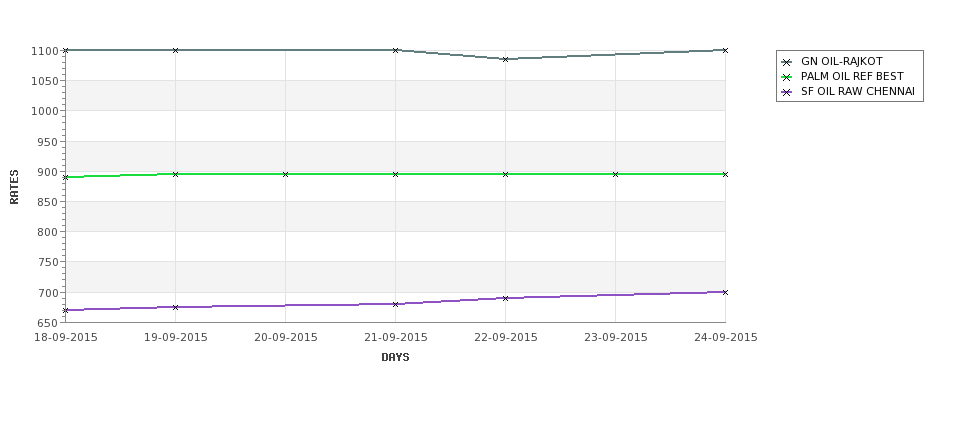This screenshot has width=975, height=429.
Task: Click the 23-09-2015 date axis label
Action: (x=616, y=337)
